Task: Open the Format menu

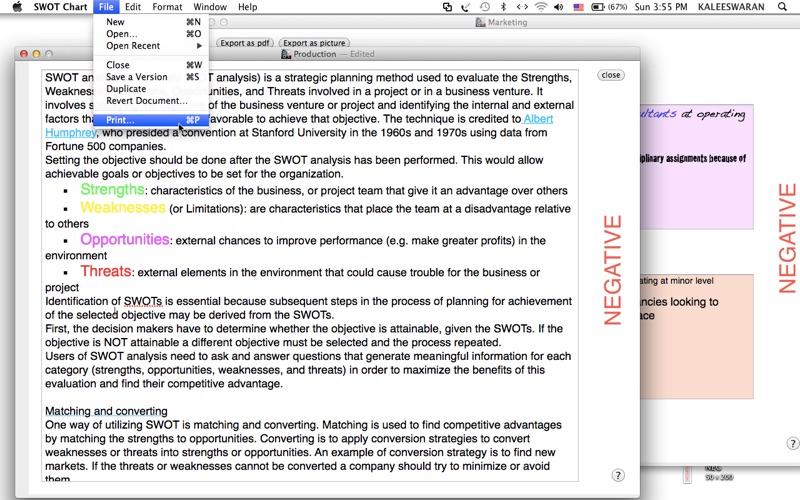Action: pos(167,7)
